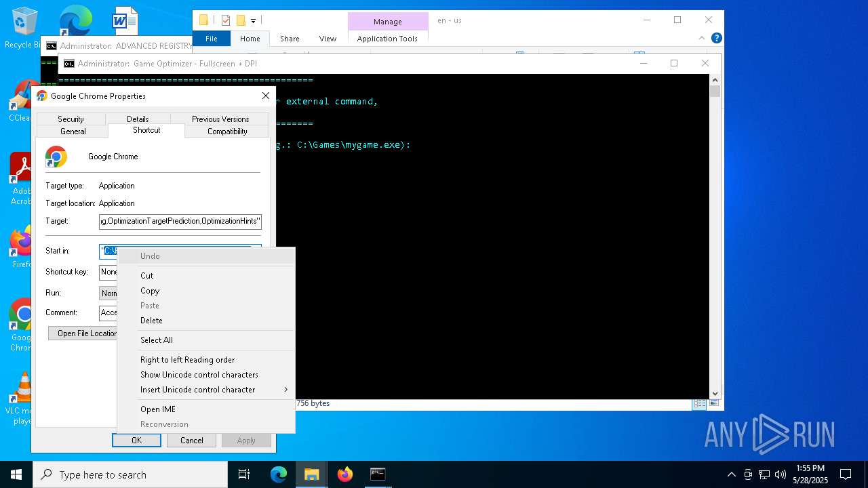Expand Insert Unicode control character submenu
Image resolution: width=868 pixels, height=488 pixels.
click(206, 390)
